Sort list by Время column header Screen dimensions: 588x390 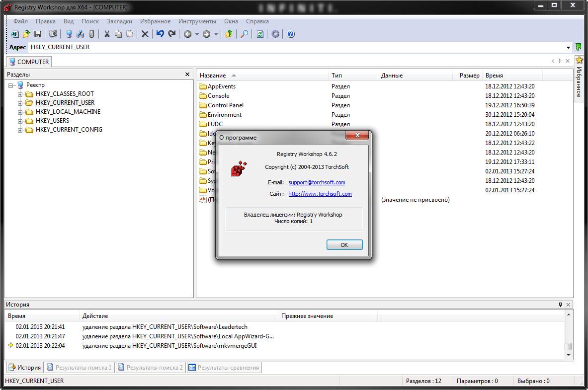(512, 76)
